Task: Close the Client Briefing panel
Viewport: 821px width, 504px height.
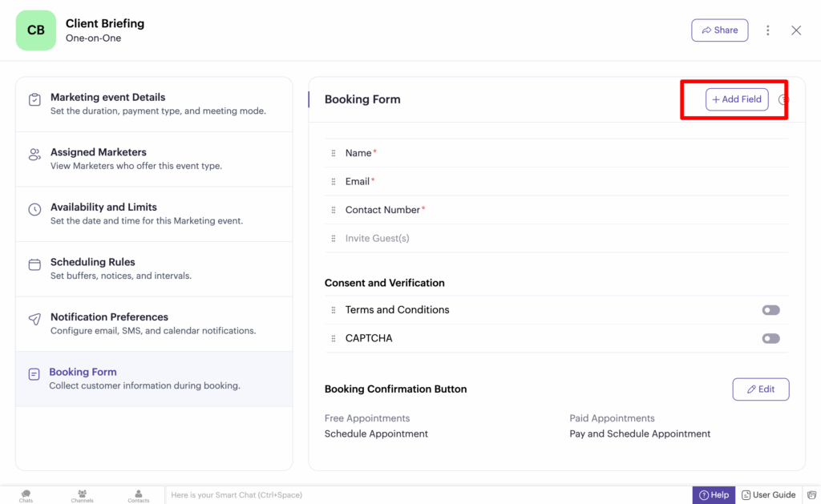Action: point(796,30)
